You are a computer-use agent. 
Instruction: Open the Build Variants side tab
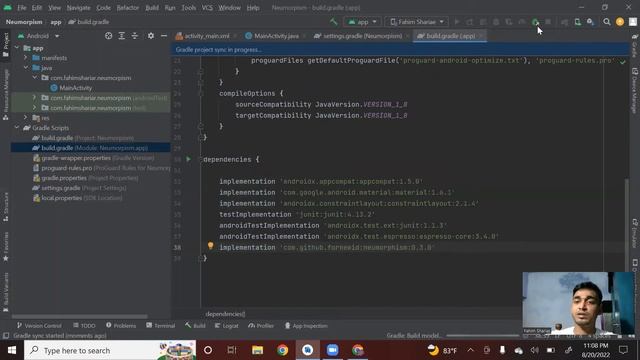point(6,292)
